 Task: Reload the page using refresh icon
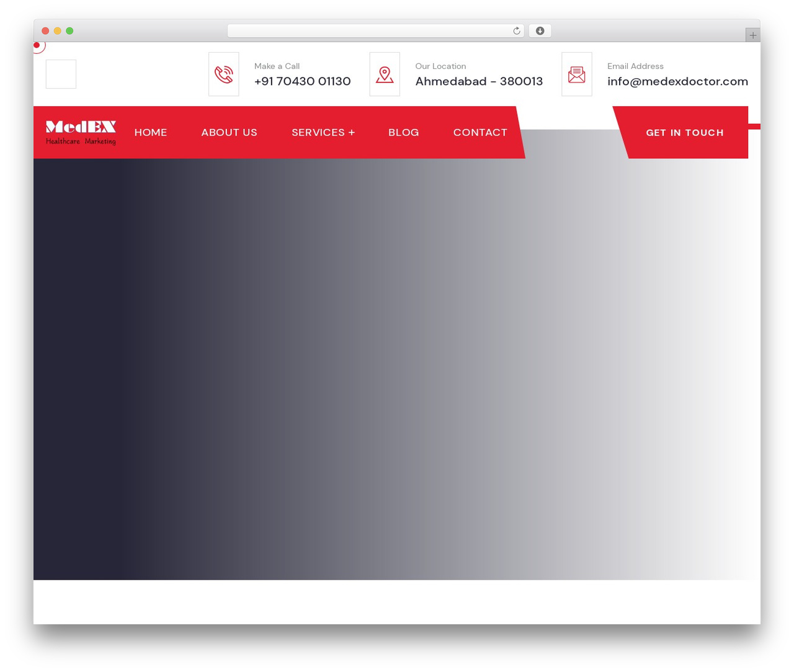[x=516, y=31]
